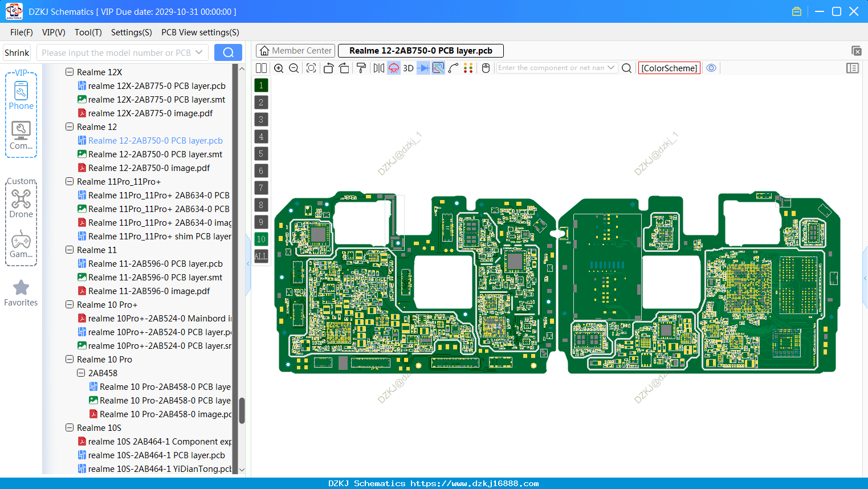The image size is (868, 489).
Task: Open realme 10S-2AB464-1 PCB layer.pcb
Action: point(156,455)
